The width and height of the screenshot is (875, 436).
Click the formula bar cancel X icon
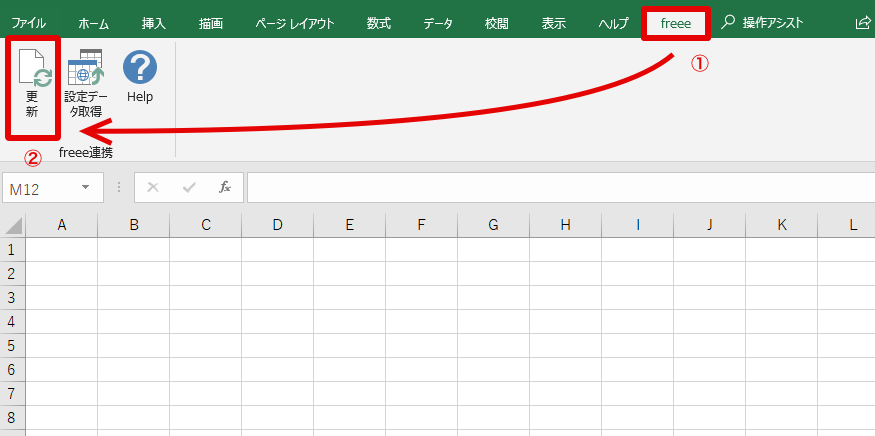[152, 188]
